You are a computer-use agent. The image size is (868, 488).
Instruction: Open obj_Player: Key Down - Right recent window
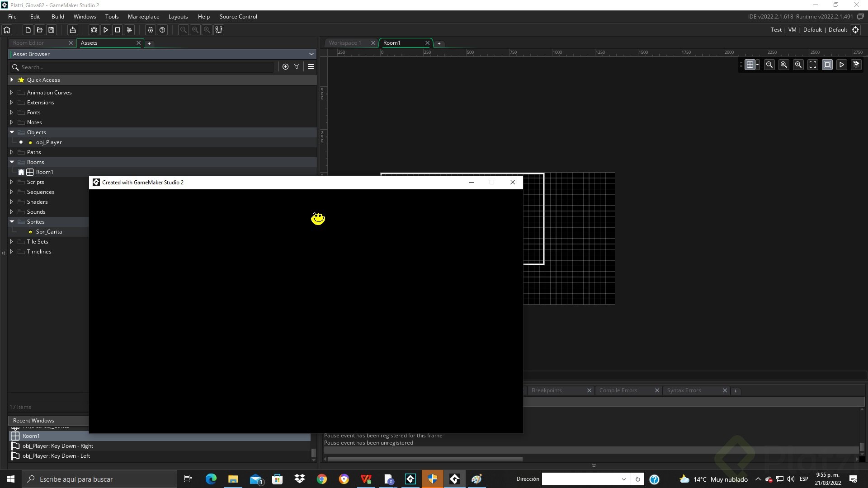[x=58, y=446]
